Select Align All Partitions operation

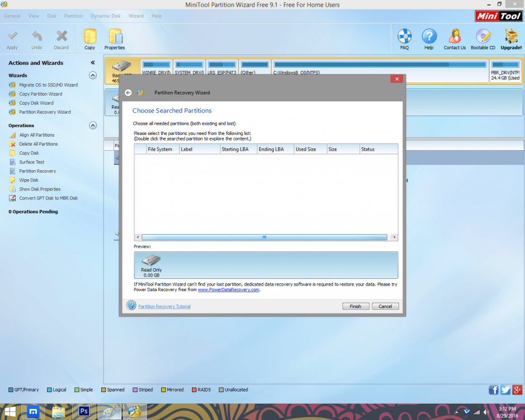point(37,135)
